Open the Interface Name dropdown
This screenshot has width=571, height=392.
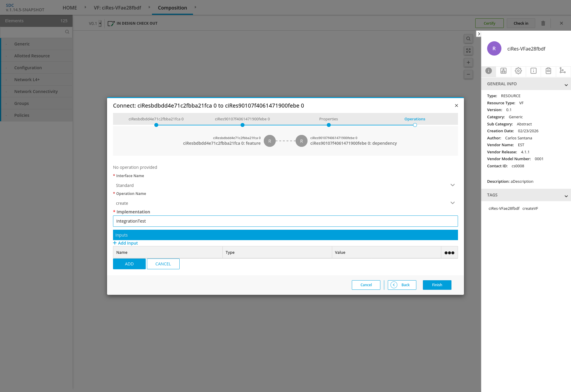[x=452, y=185]
